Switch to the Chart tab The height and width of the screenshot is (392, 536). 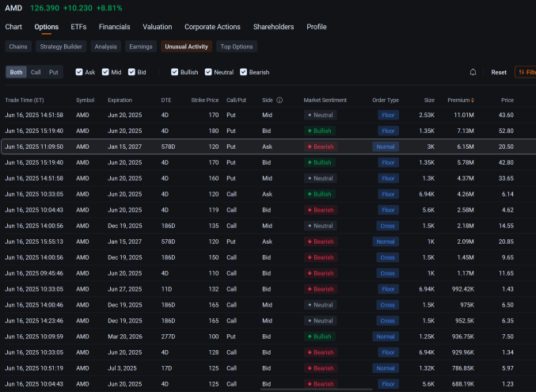[x=13, y=27]
